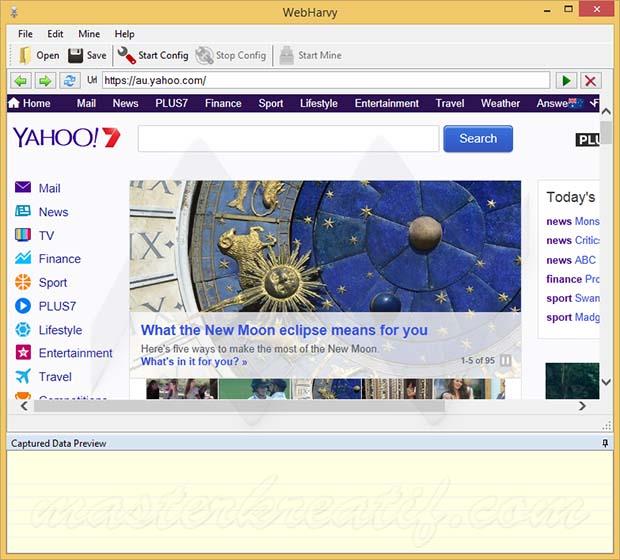Screen dimensions: 620x560
Task: Click the Home icon in Yahoo navbar
Action: [14, 103]
